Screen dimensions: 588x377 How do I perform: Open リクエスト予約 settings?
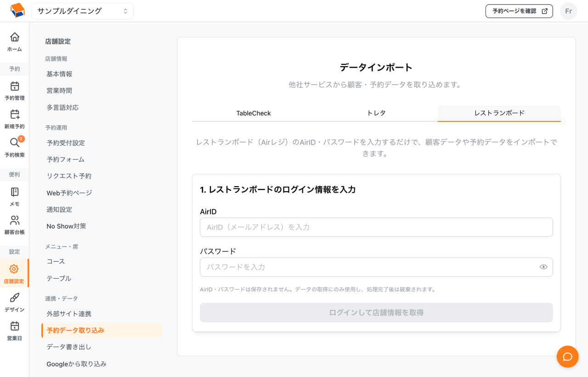69,176
